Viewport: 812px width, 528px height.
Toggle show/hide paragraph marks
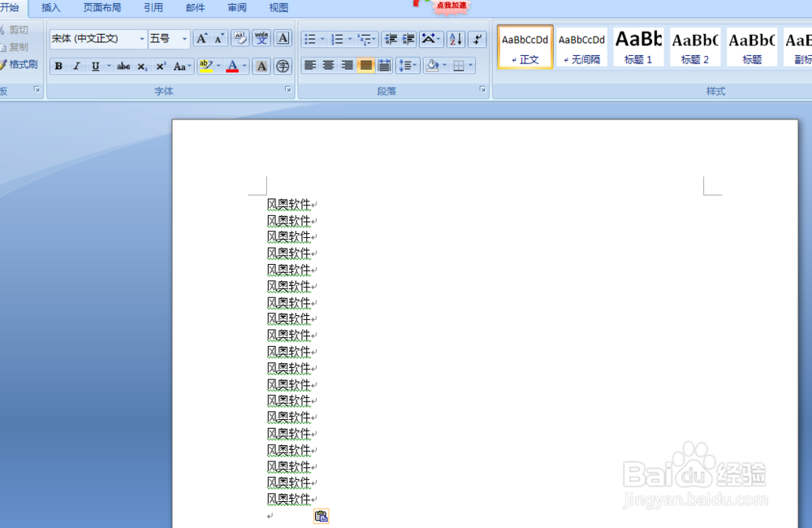point(477,39)
